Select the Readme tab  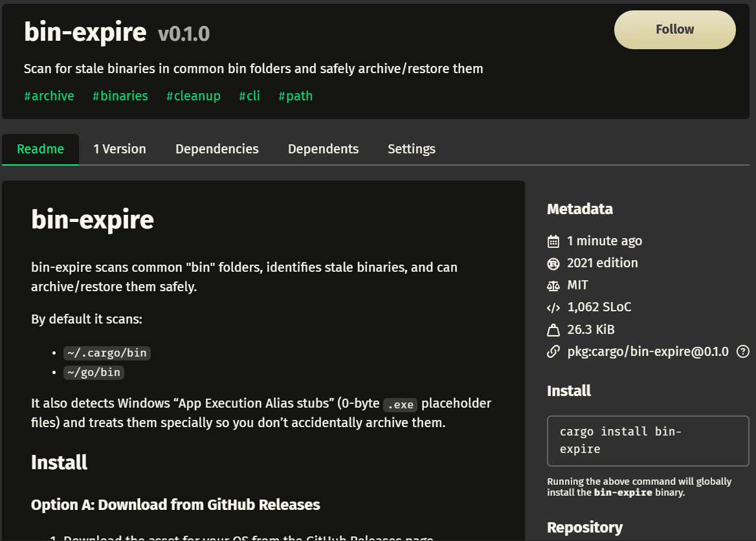pyautogui.click(x=40, y=149)
